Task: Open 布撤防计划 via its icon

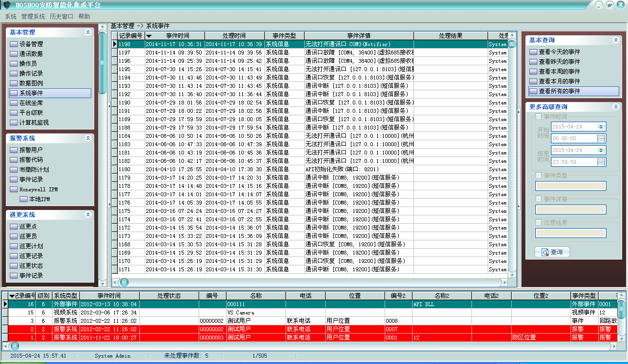Action: [13, 170]
